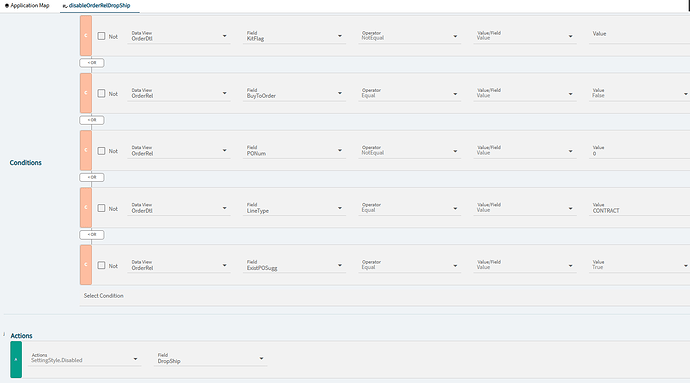Click the OR connector below KitFlag condition
The width and height of the screenshot is (690, 383).
[x=92, y=63]
